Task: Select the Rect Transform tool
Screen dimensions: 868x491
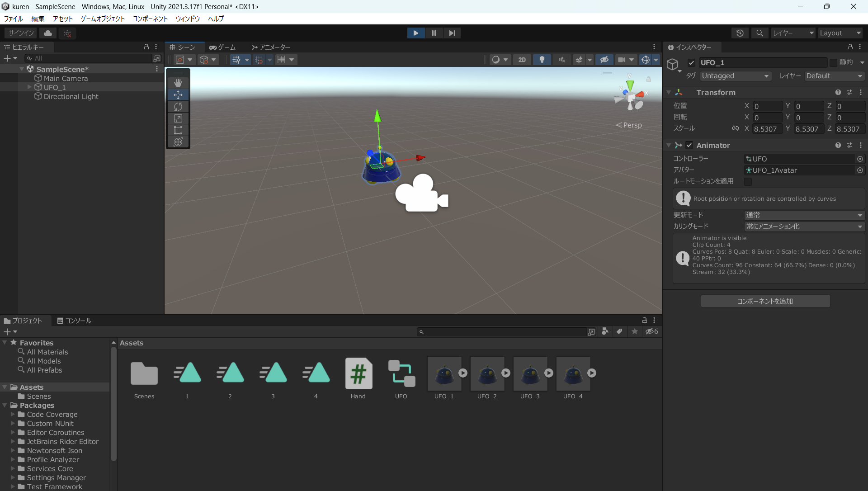Action: (x=178, y=130)
